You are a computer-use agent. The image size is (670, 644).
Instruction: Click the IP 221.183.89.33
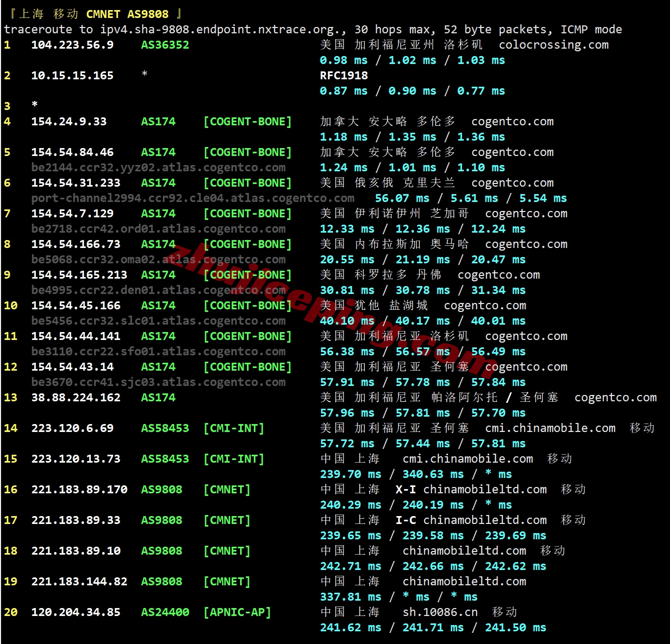click(x=76, y=520)
